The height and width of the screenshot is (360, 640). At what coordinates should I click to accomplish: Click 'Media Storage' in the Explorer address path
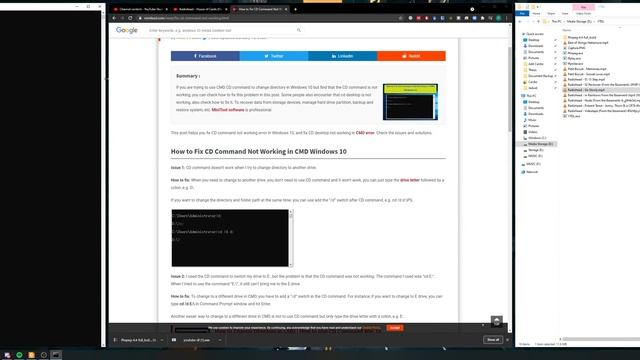pos(579,21)
